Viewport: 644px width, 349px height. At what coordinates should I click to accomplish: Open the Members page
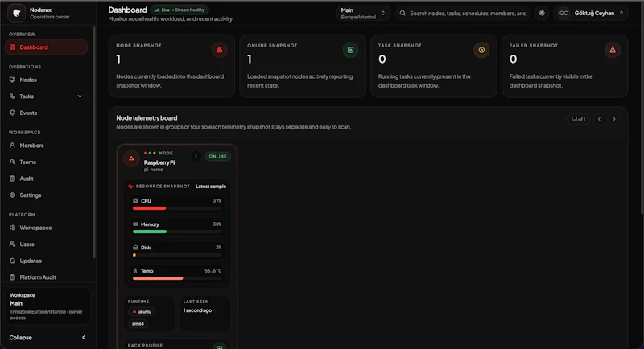pos(46,146)
